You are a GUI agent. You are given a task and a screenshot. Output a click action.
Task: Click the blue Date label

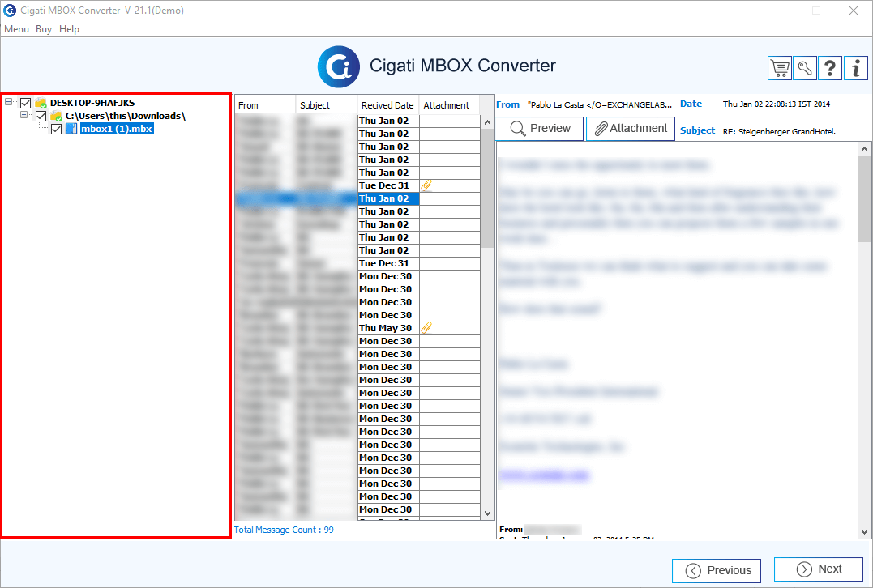click(x=691, y=104)
